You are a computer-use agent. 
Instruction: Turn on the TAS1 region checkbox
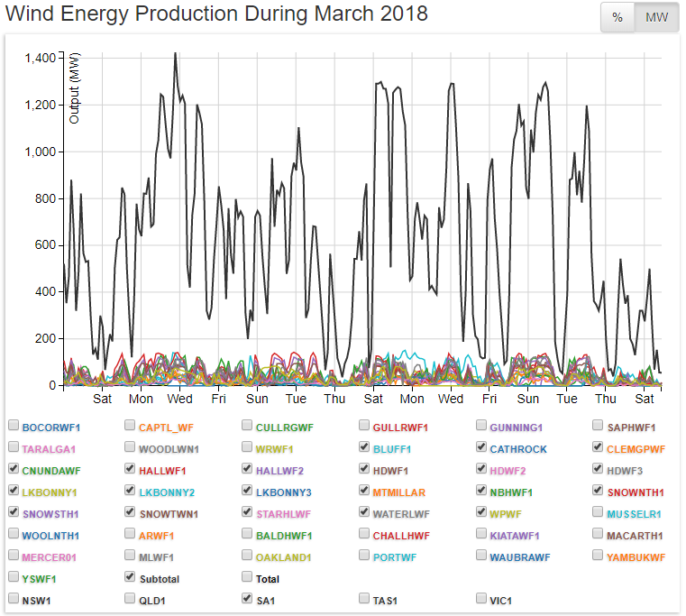point(365,598)
